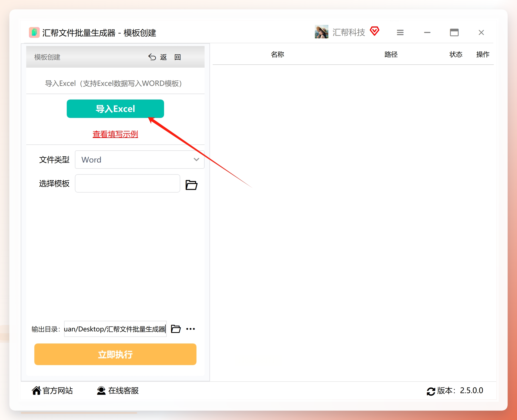Open 在线客服 support link
Viewport: 517px width, 420px height.
coord(118,391)
